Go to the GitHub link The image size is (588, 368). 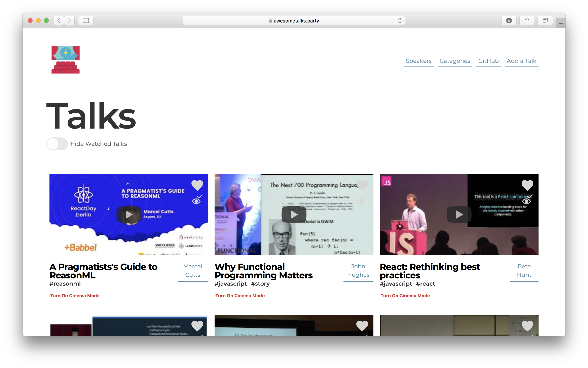(488, 61)
